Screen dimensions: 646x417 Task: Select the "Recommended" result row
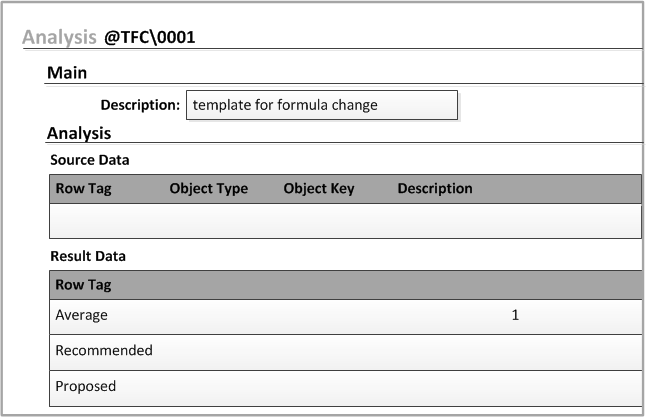(x=104, y=350)
